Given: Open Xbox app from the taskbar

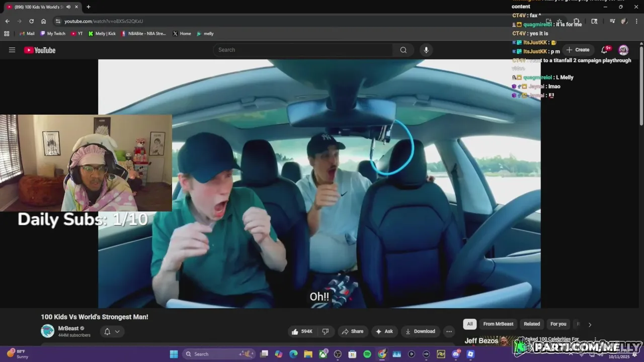Looking at the screenshot, I should click(x=323, y=354).
